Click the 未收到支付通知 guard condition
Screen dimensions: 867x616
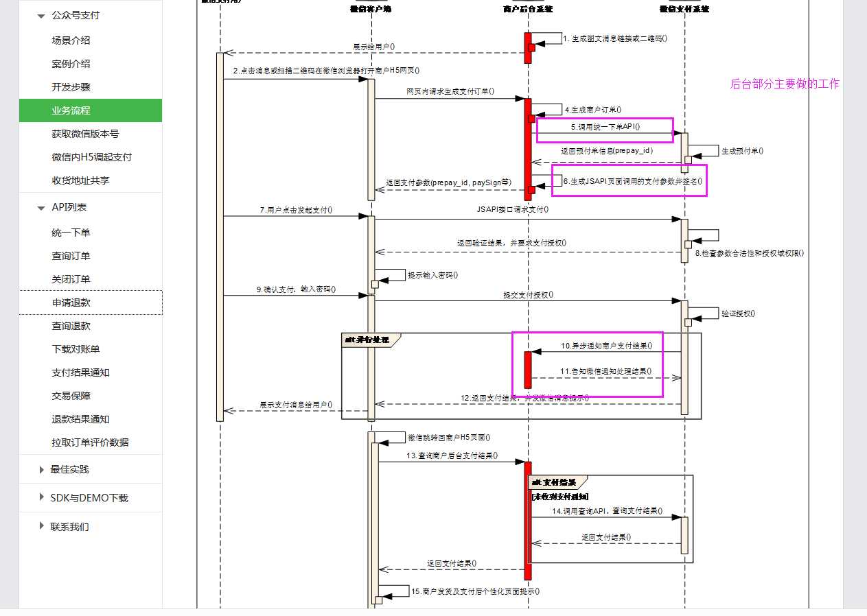(x=560, y=497)
